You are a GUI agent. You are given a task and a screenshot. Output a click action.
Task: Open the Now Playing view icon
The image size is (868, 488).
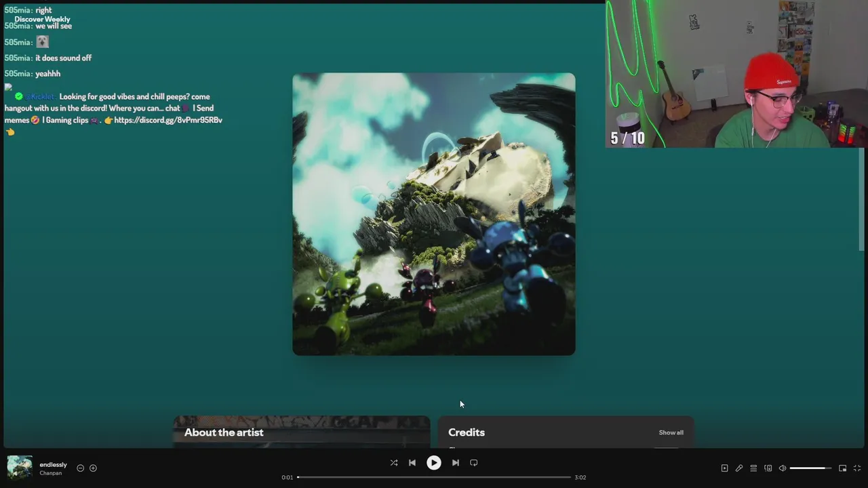[x=724, y=468]
